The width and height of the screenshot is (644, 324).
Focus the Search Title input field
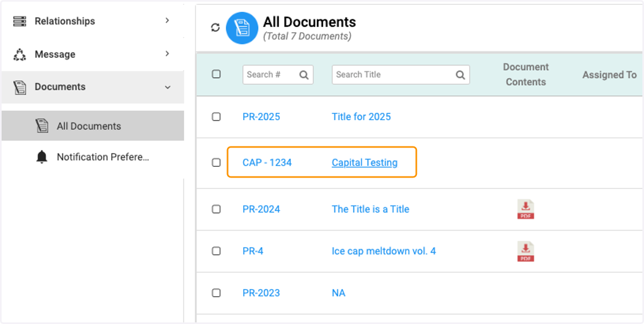coord(400,75)
